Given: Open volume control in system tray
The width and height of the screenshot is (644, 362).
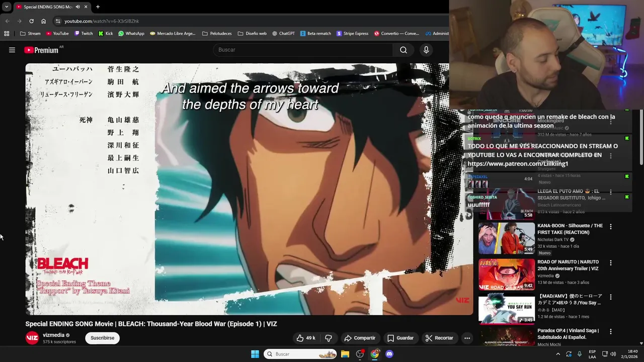Looking at the screenshot, I should pyautogui.click(x=613, y=354).
